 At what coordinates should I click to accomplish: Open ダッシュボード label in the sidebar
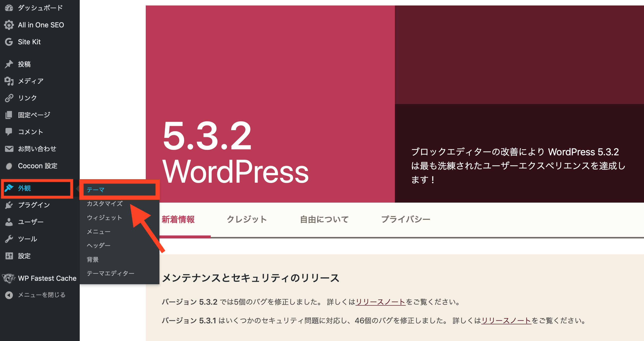(40, 8)
